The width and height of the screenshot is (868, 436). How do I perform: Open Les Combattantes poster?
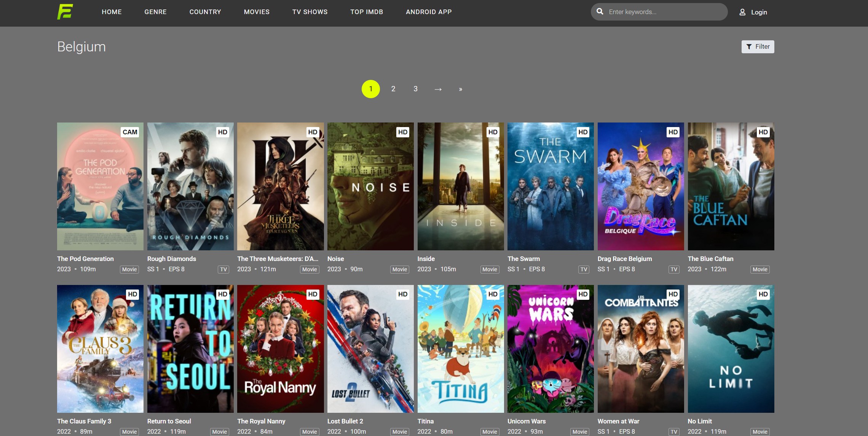(x=641, y=349)
